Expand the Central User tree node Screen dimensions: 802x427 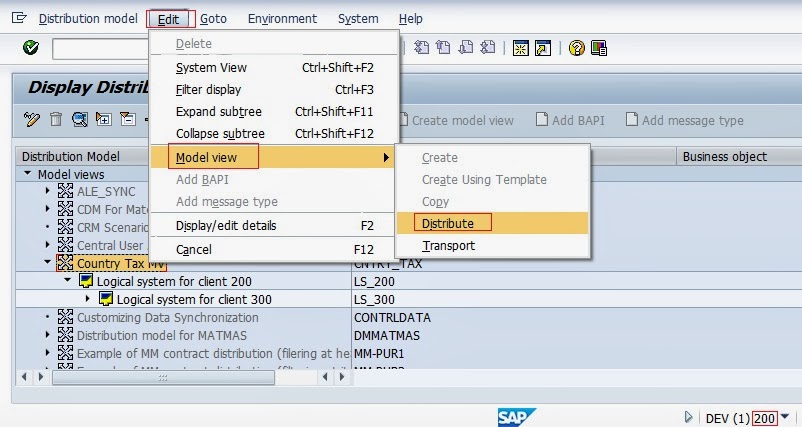click(48, 245)
